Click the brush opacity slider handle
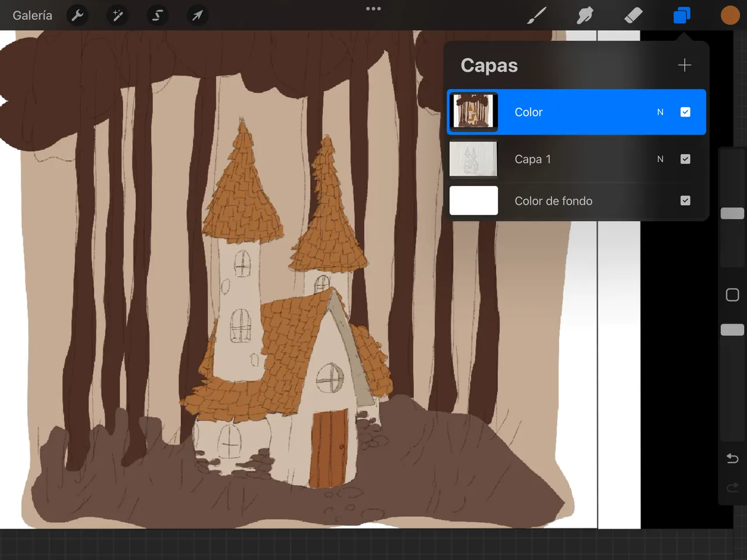Image resolution: width=747 pixels, height=560 pixels. point(732,330)
